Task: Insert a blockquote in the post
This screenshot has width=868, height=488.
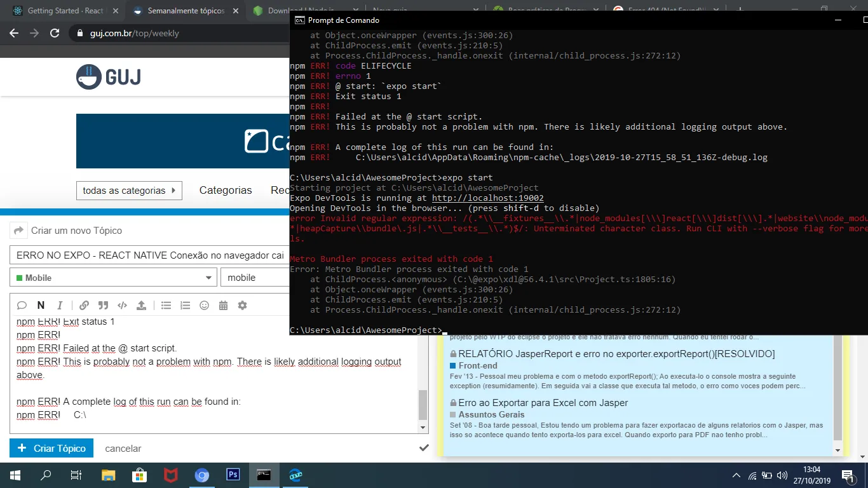Action: coord(103,306)
